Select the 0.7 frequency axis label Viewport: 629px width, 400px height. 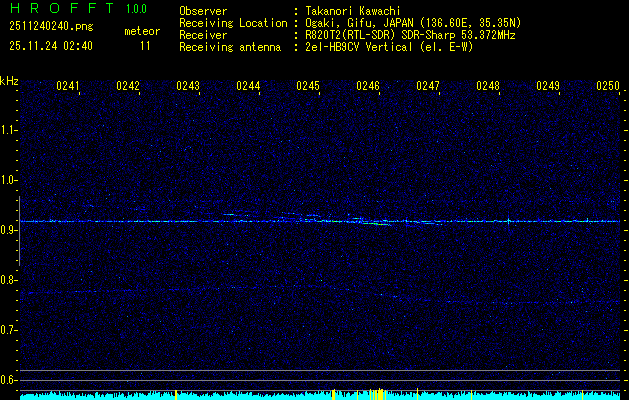(x=9, y=330)
